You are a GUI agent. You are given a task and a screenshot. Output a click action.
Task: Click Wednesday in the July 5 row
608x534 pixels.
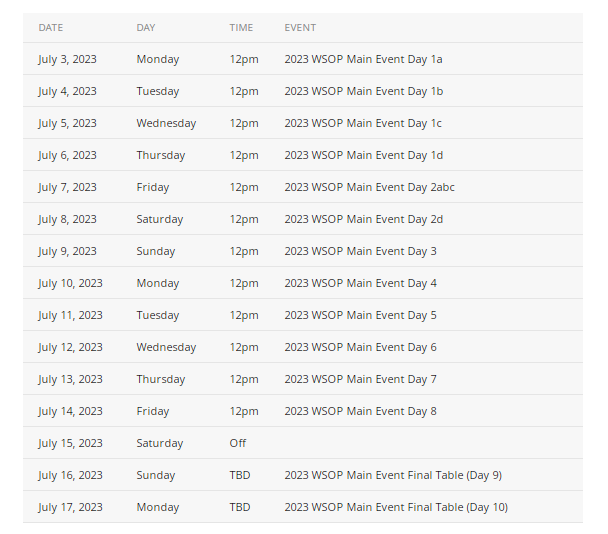click(x=166, y=123)
